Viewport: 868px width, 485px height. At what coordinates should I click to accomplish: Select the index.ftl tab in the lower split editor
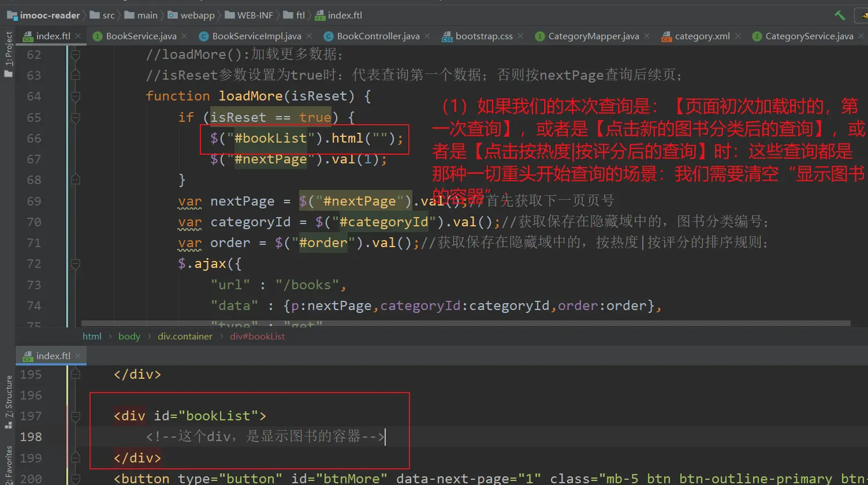click(53, 356)
